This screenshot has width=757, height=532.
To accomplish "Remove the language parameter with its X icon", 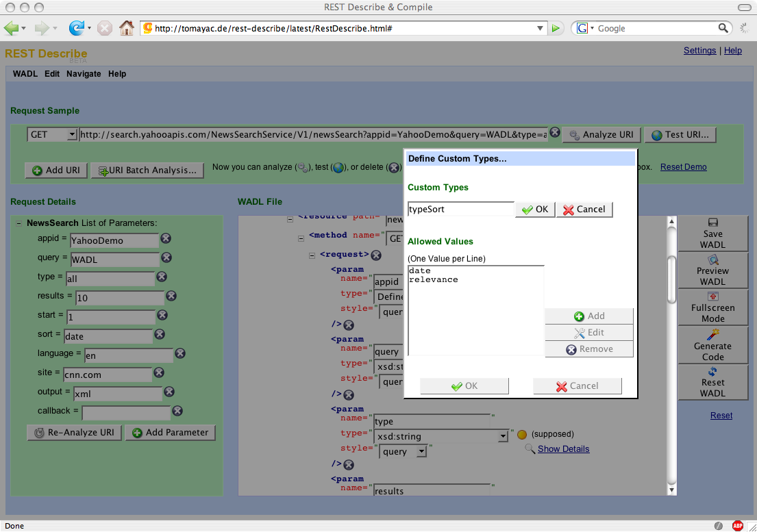I will [180, 353].
